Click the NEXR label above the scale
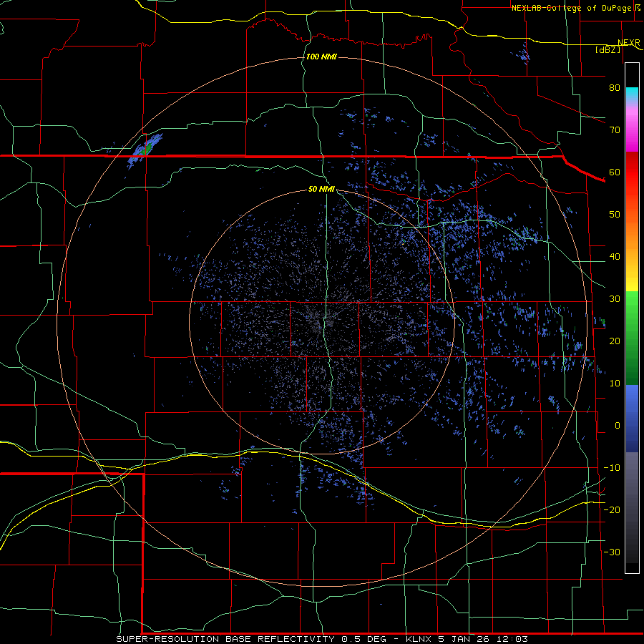 pos(629,43)
